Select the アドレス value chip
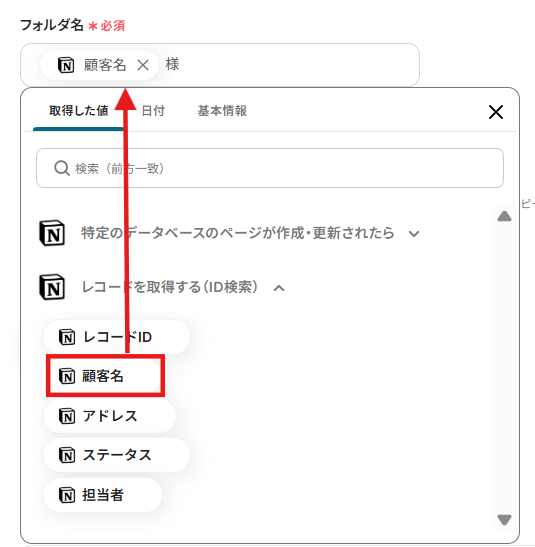The height and width of the screenshot is (547, 535). [x=110, y=416]
